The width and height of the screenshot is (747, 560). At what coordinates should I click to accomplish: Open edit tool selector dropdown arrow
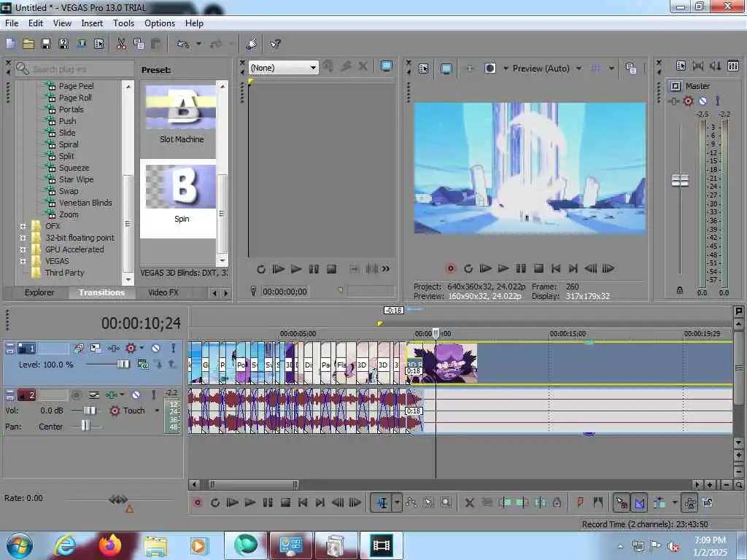click(x=396, y=502)
